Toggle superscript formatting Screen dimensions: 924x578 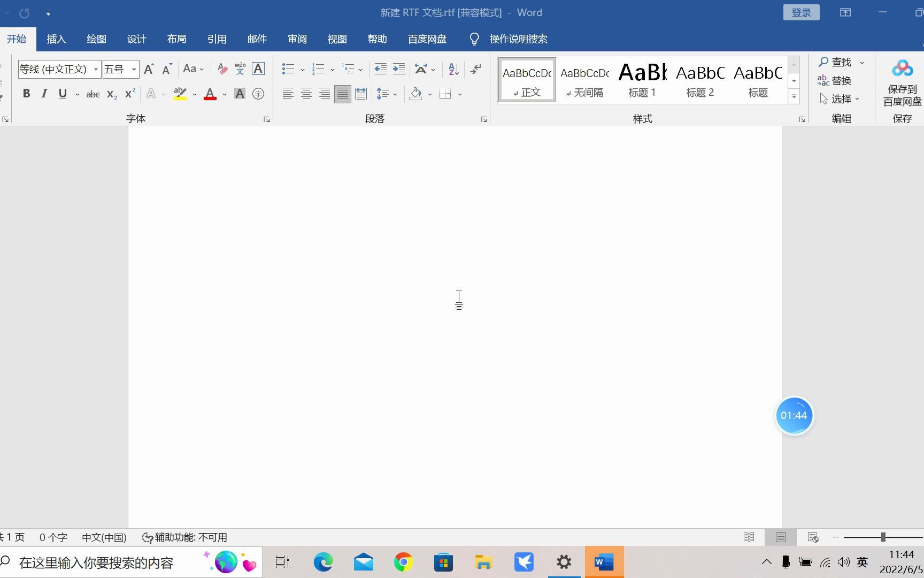tap(129, 94)
